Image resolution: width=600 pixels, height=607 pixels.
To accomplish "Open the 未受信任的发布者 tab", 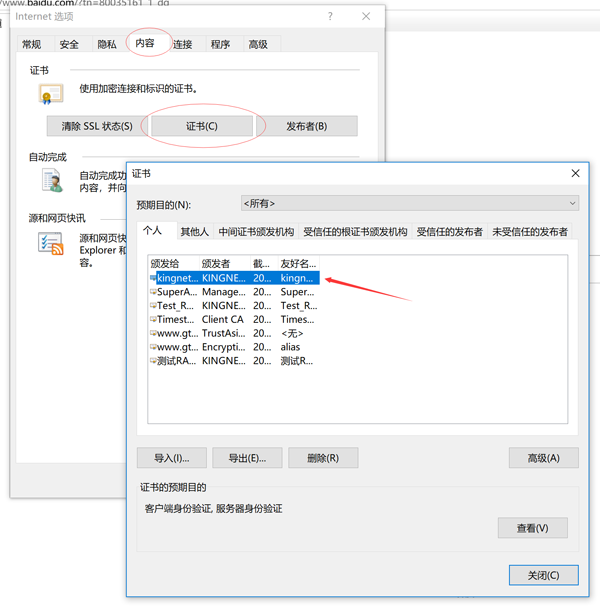I will pyautogui.click(x=530, y=231).
